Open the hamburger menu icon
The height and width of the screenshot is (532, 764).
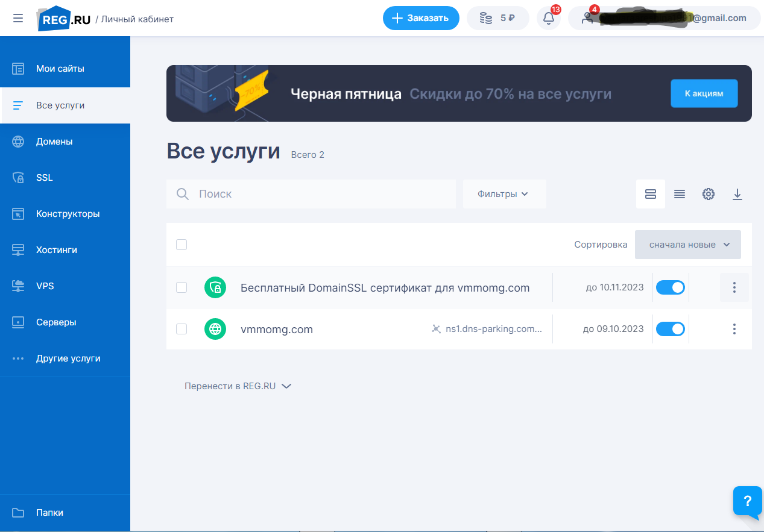pyautogui.click(x=18, y=18)
